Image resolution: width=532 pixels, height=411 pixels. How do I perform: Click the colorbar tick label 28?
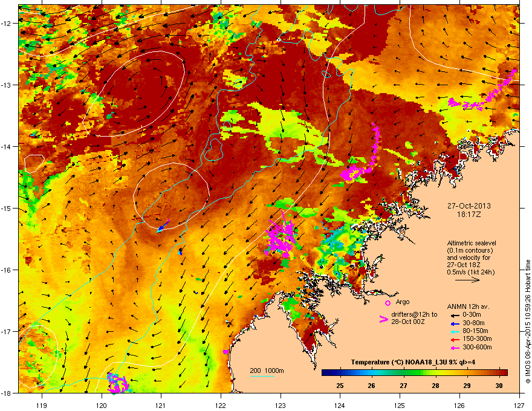tap(435, 386)
